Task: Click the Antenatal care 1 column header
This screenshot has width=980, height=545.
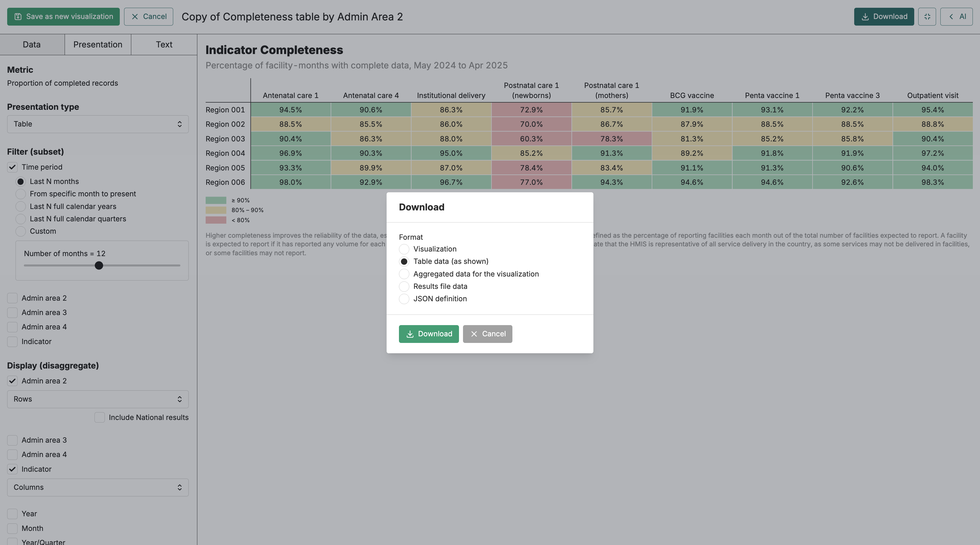Action: pos(290,96)
